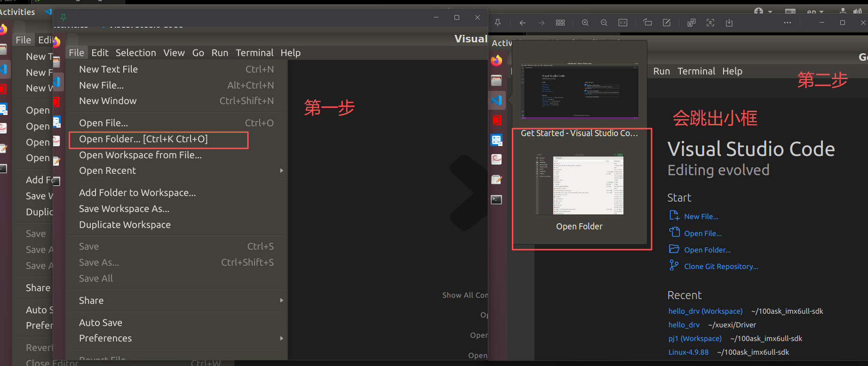Screen dimensions: 868x366
Task: Choose Save As... with Ctrl+Shift+S shortcut
Action: click(176, 262)
